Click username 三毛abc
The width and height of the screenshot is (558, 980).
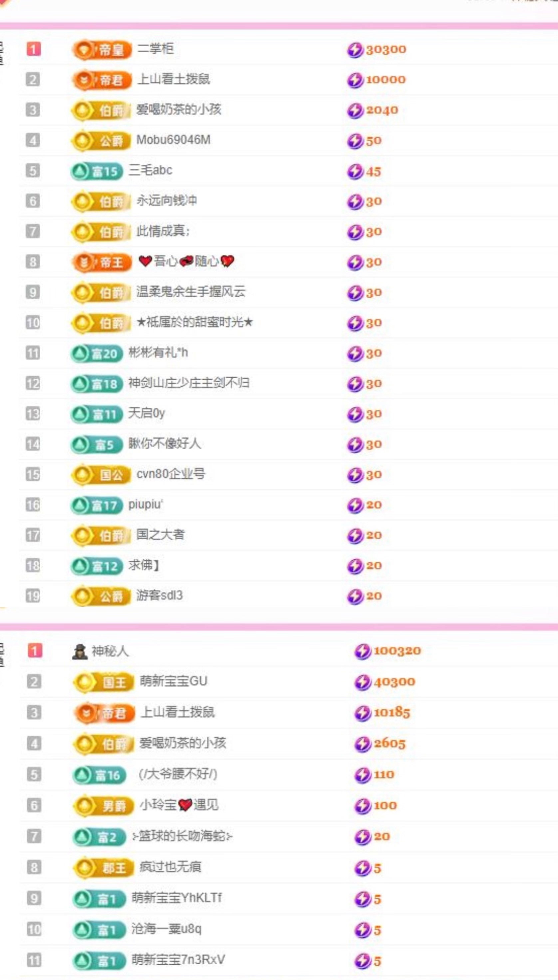[x=150, y=170]
